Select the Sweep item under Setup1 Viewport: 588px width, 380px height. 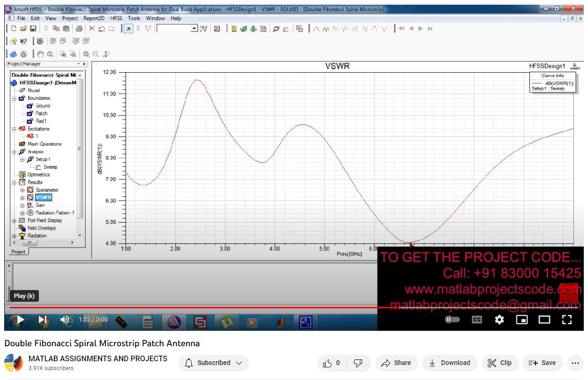[50, 167]
